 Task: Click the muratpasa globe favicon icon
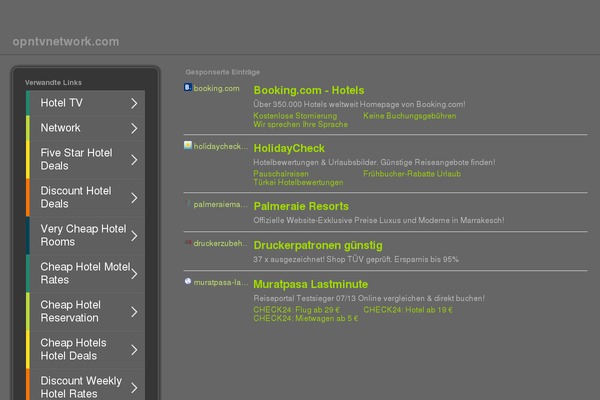point(188,281)
